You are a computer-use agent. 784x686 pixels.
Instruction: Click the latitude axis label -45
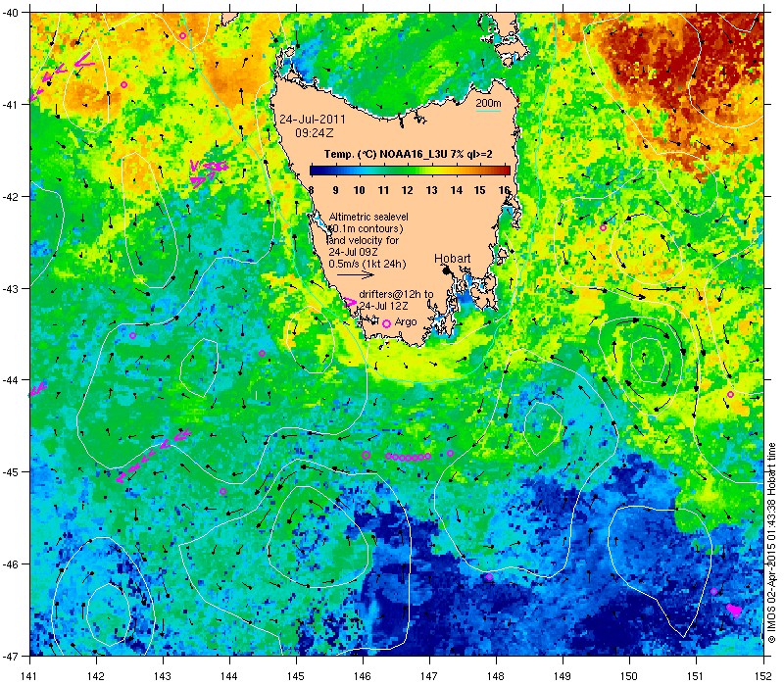point(15,472)
